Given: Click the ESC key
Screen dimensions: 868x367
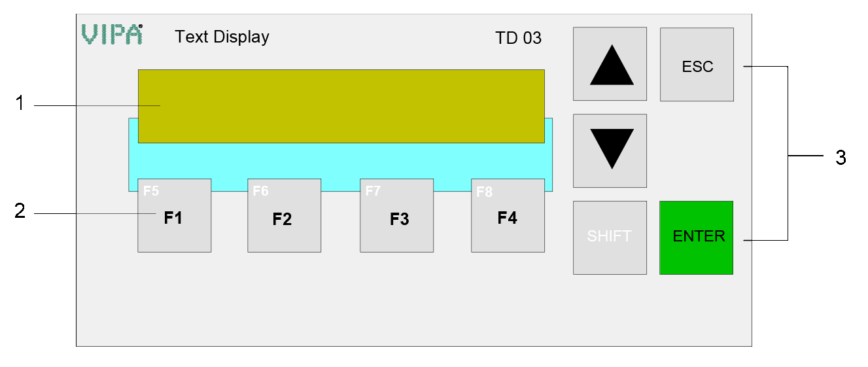Looking at the screenshot, I should [697, 64].
